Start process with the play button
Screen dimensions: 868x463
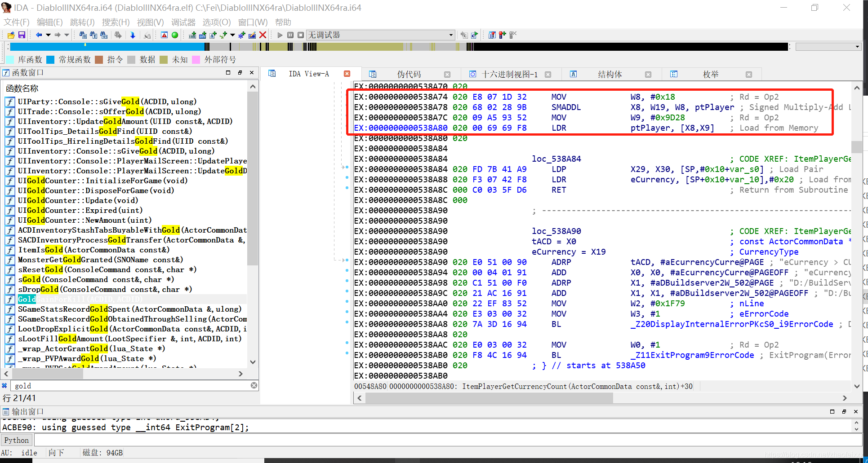pyautogui.click(x=280, y=35)
